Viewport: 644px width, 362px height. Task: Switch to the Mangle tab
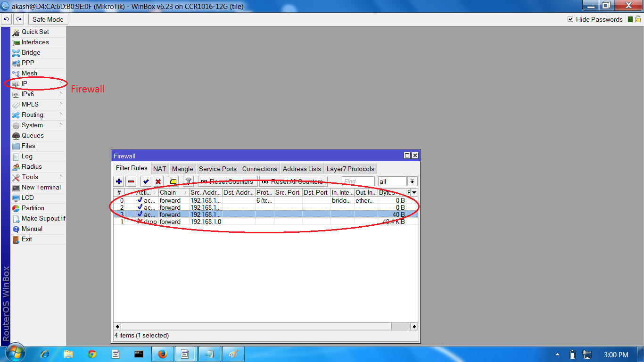coord(182,169)
